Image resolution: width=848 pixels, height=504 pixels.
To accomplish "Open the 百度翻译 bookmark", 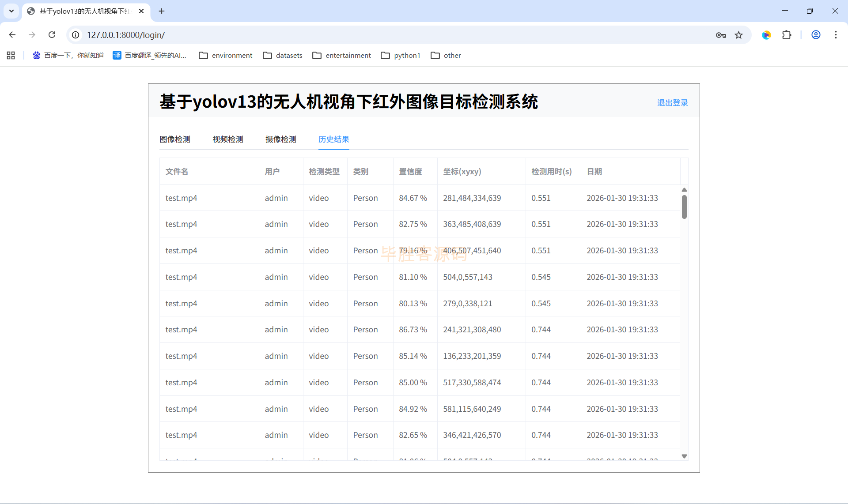I will (150, 55).
